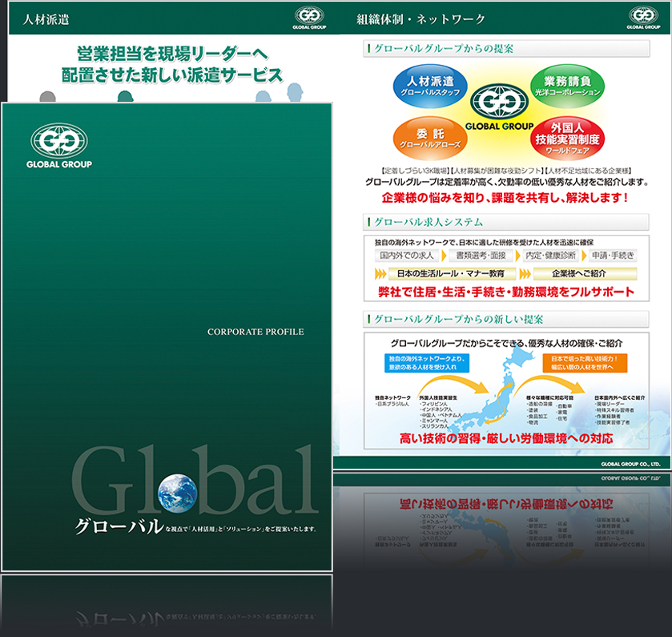Click the グローバルグループからの提案 section heading
This screenshot has width=672, height=637.
click(x=444, y=48)
